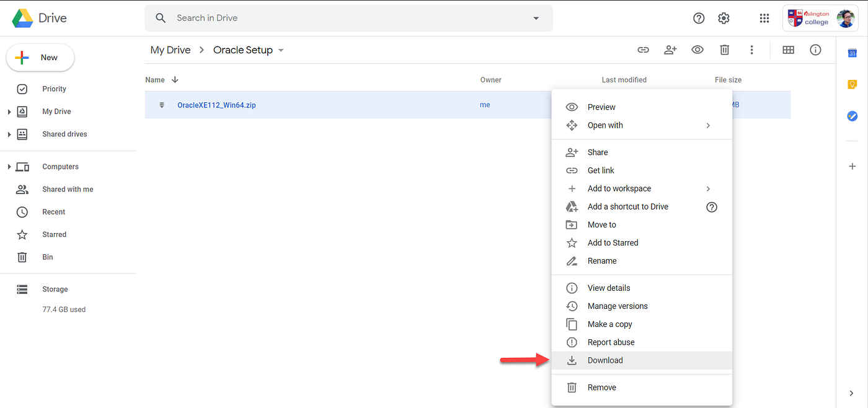This screenshot has height=408, width=868.
Task: Click the name sort direction arrow
Action: [x=175, y=80]
